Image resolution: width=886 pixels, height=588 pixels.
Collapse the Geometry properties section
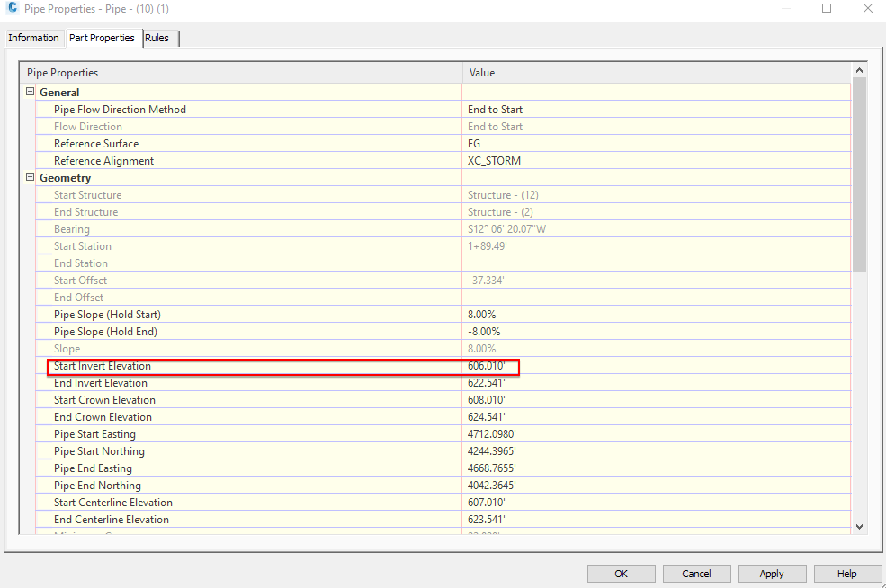pos(28,177)
